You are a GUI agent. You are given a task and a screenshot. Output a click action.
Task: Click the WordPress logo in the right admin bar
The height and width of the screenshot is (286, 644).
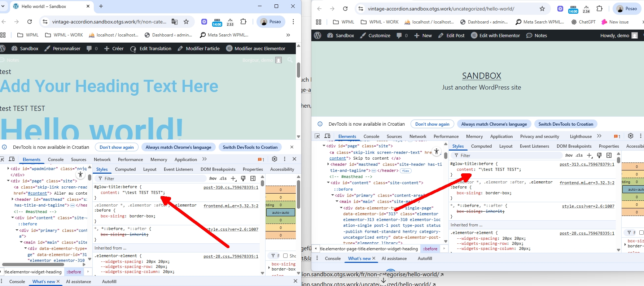coord(317,35)
